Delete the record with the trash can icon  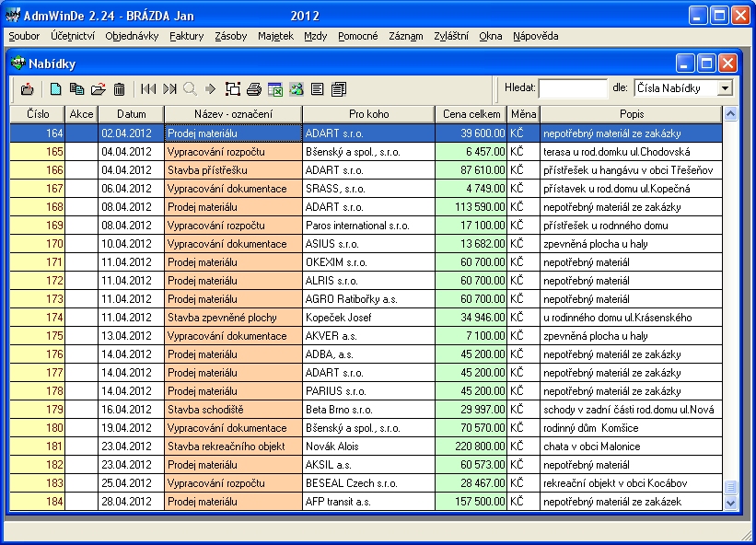(x=119, y=88)
